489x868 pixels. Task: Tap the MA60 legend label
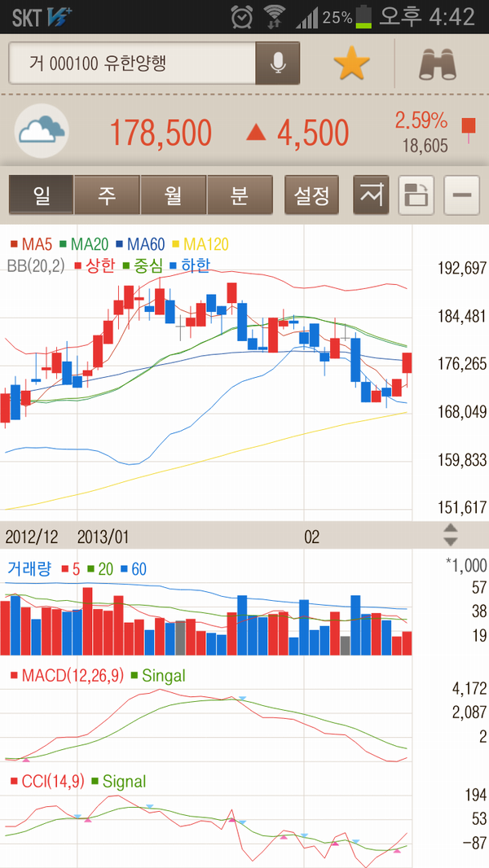point(141,244)
